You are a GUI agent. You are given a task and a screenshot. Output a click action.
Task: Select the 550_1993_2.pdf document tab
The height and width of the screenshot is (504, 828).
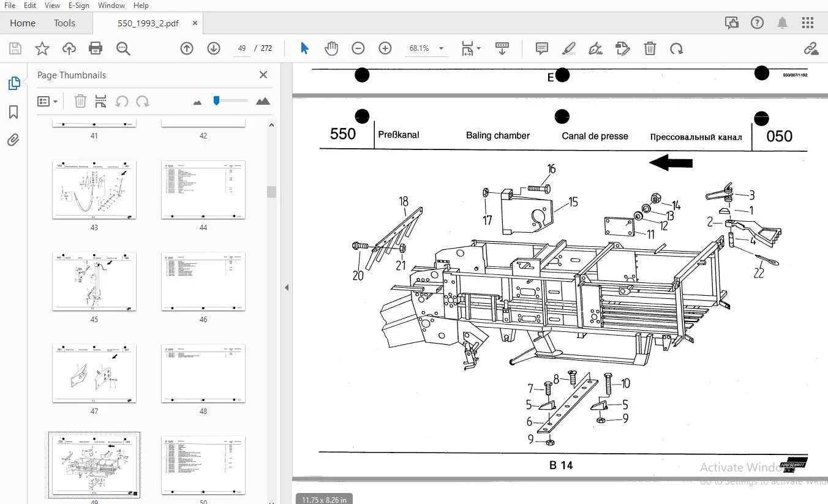coord(148,23)
